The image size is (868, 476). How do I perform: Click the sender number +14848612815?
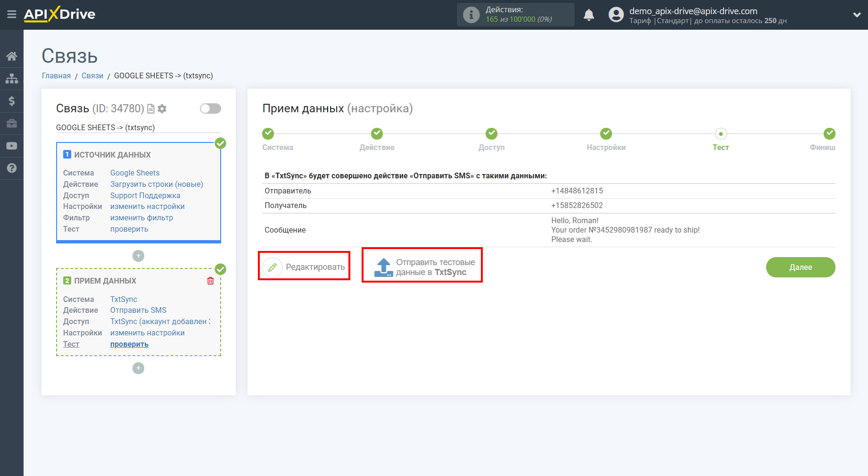pyautogui.click(x=577, y=191)
